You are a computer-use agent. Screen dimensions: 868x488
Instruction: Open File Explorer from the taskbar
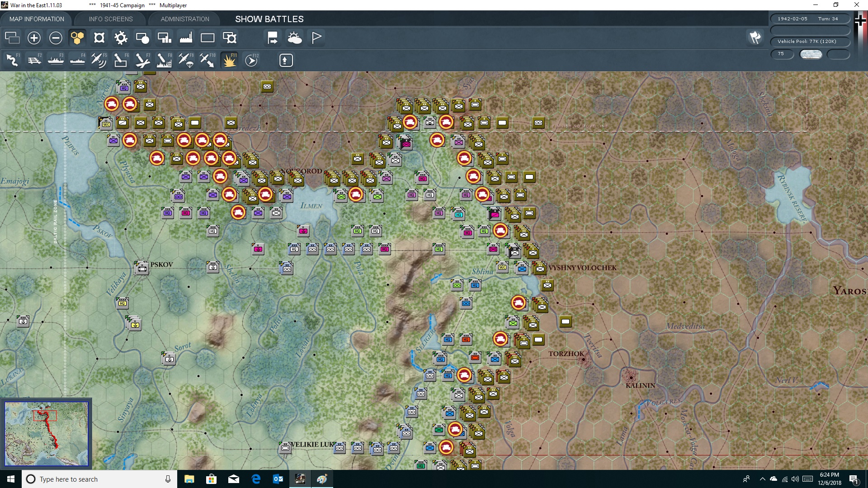(x=189, y=479)
